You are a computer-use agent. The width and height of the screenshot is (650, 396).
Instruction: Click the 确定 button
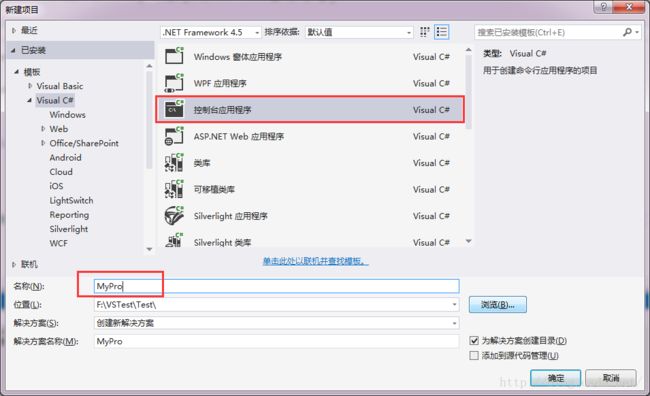tap(555, 378)
